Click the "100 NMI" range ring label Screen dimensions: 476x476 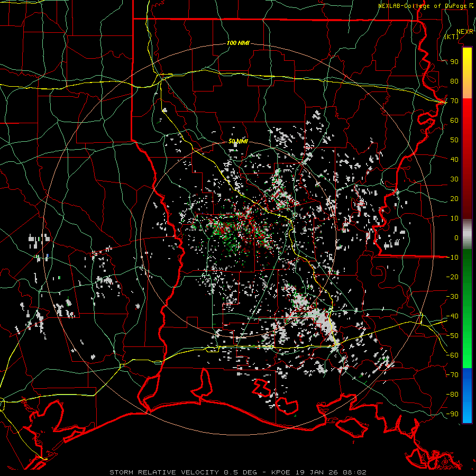238,43
